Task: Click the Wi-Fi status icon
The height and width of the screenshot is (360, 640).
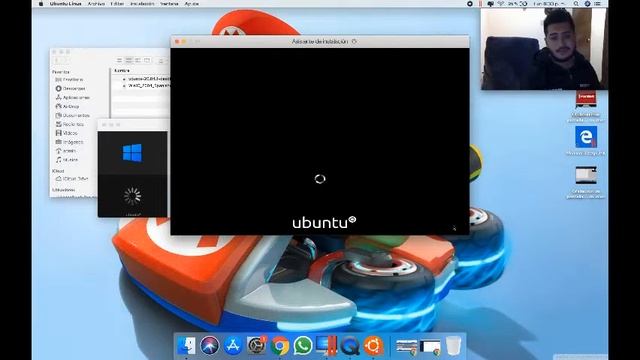Action: (x=500, y=4)
